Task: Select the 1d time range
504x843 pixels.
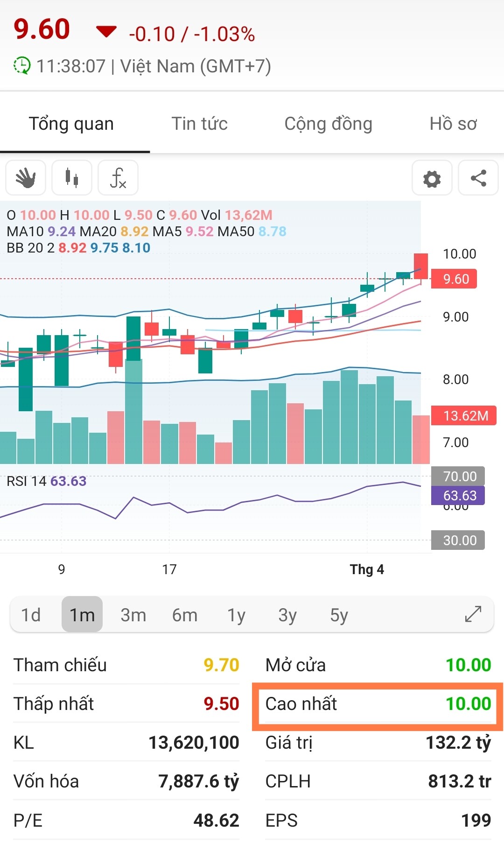Action: click(31, 615)
